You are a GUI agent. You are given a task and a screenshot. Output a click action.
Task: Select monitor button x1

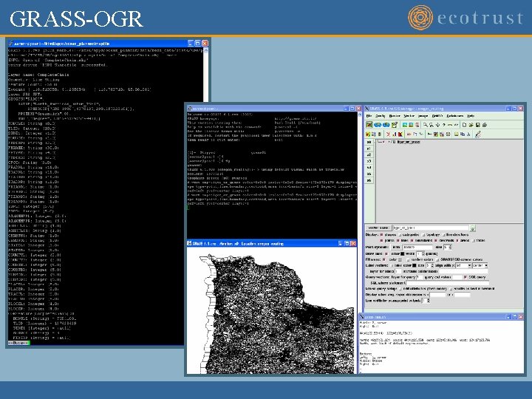click(369, 149)
